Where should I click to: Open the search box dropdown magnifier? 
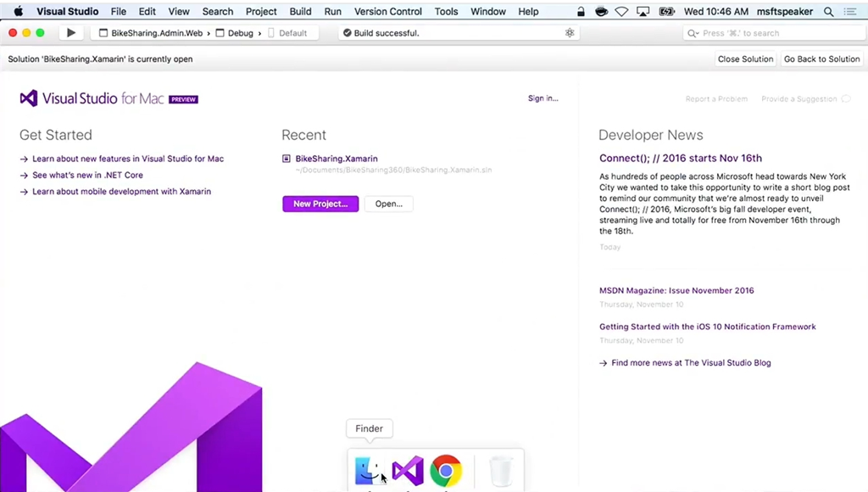tap(693, 33)
